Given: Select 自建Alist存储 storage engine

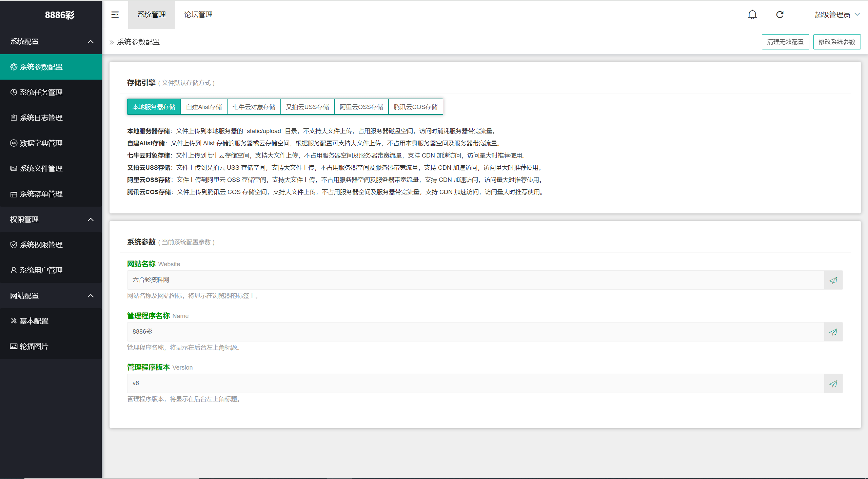Looking at the screenshot, I should 204,107.
